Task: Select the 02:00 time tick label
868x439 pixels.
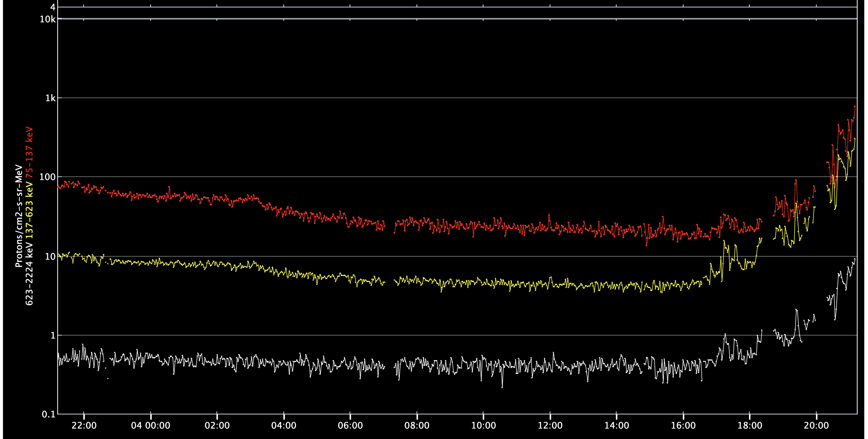Action: pos(217,426)
